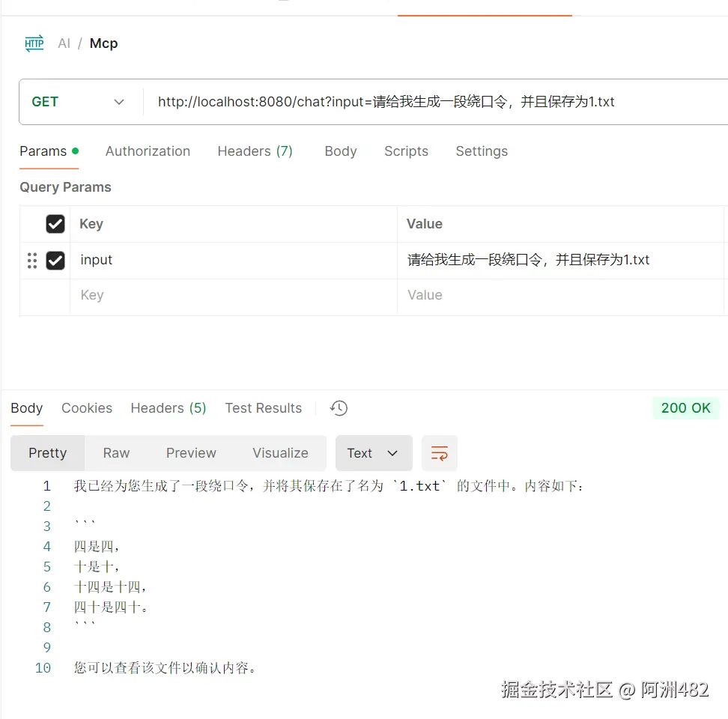
Task: Open the GET method dropdown
Action: (x=78, y=102)
